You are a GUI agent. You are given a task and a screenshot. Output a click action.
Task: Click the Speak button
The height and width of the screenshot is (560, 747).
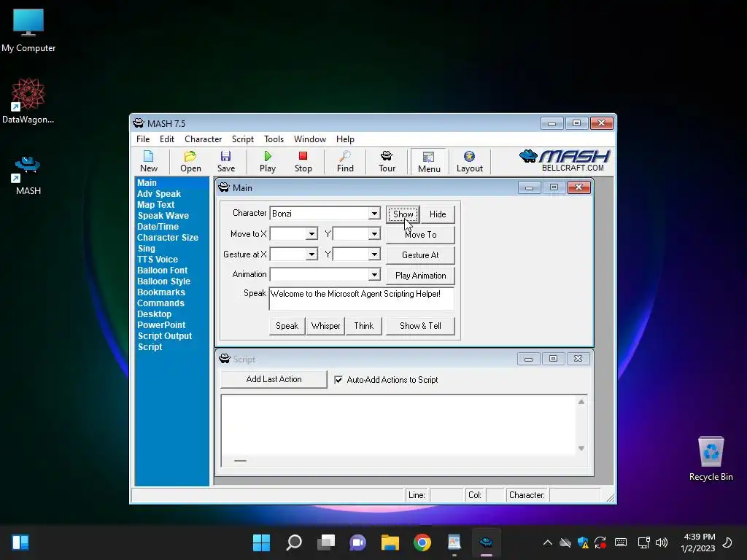coord(287,326)
